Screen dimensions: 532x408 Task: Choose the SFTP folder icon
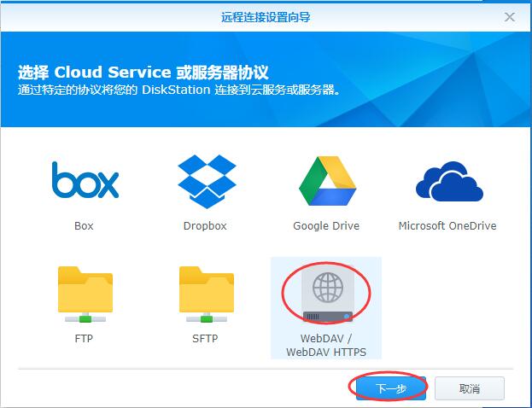click(x=206, y=294)
